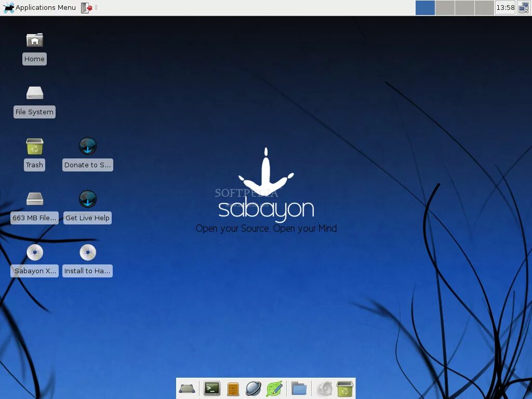Switch to the third workspace in pager
The image size is (532, 399).
tap(464, 7)
